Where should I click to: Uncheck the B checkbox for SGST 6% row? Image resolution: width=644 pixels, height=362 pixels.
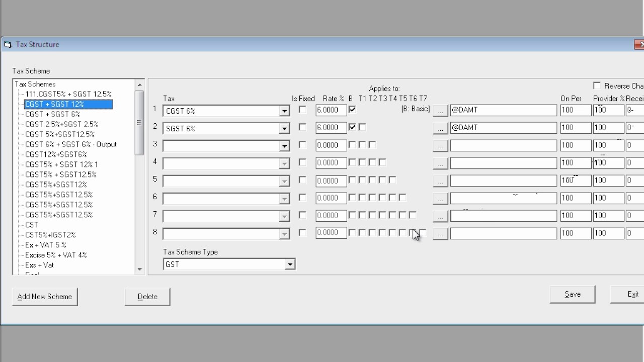tap(352, 127)
